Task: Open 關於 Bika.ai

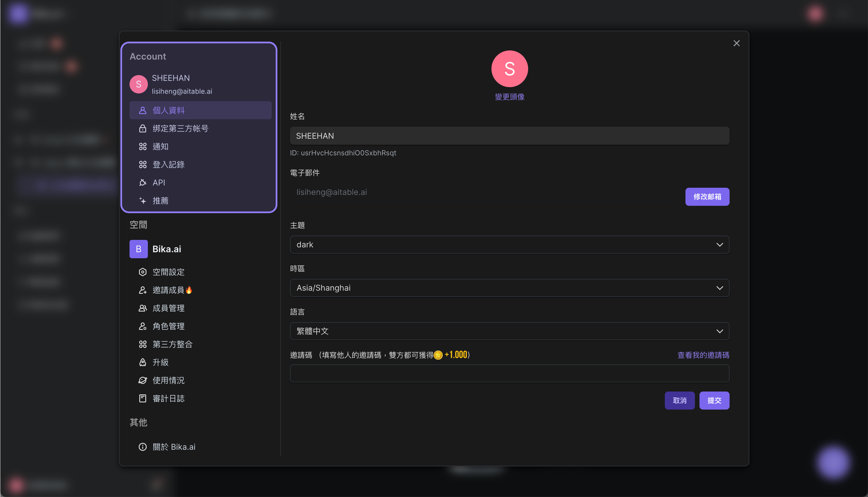Action: pos(200,447)
